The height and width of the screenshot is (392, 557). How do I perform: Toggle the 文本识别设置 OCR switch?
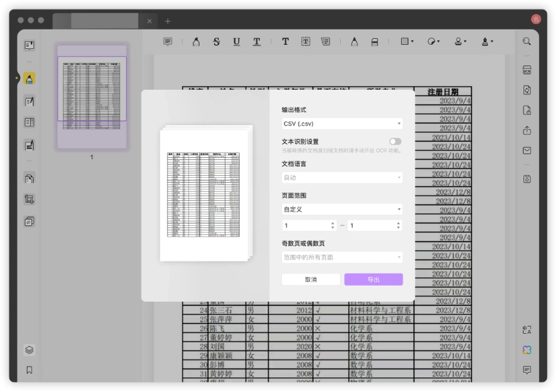(x=395, y=141)
